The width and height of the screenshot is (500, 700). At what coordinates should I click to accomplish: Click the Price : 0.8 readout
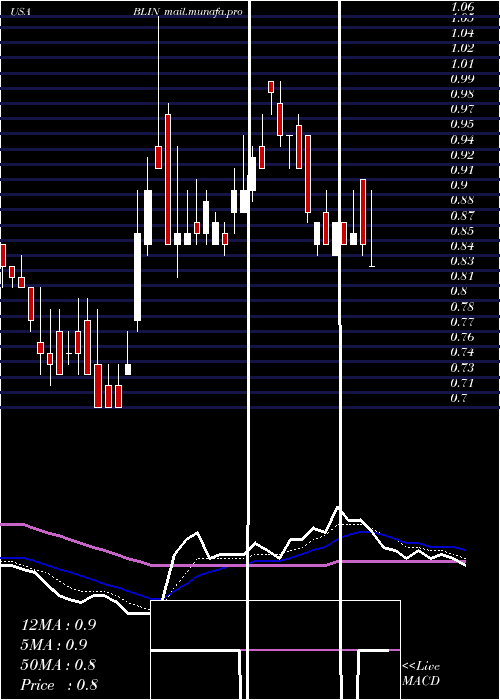click(59, 685)
